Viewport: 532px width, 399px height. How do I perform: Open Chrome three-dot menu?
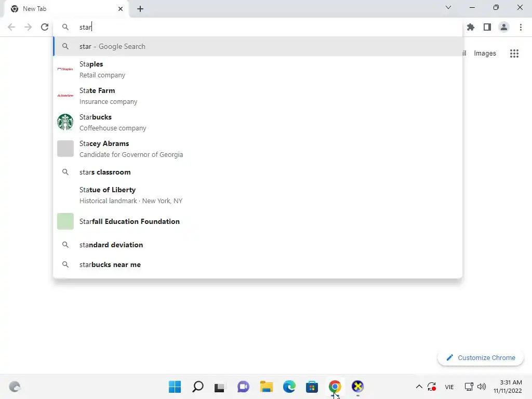(521, 27)
